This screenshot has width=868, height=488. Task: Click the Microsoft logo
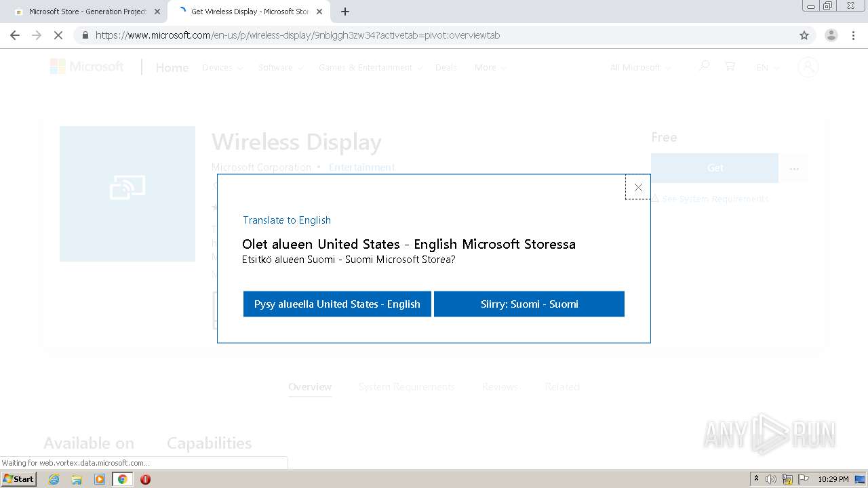pyautogui.click(x=87, y=66)
